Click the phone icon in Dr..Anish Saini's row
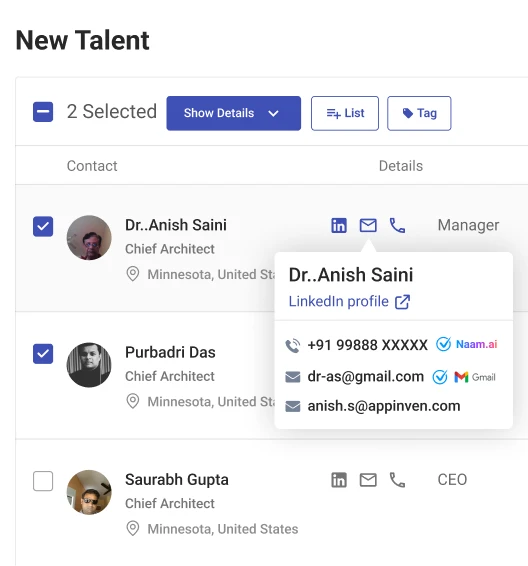Viewport: 528px width, 566px height. pyautogui.click(x=397, y=226)
